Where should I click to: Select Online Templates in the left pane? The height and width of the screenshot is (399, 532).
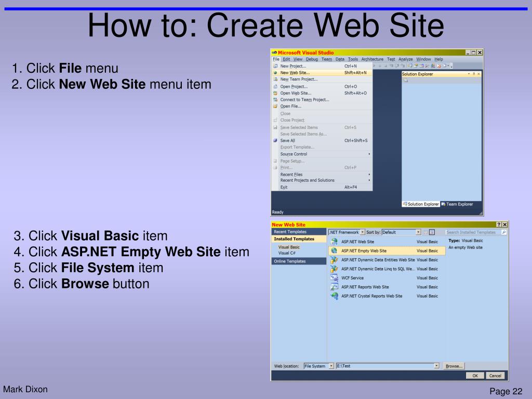coord(299,261)
